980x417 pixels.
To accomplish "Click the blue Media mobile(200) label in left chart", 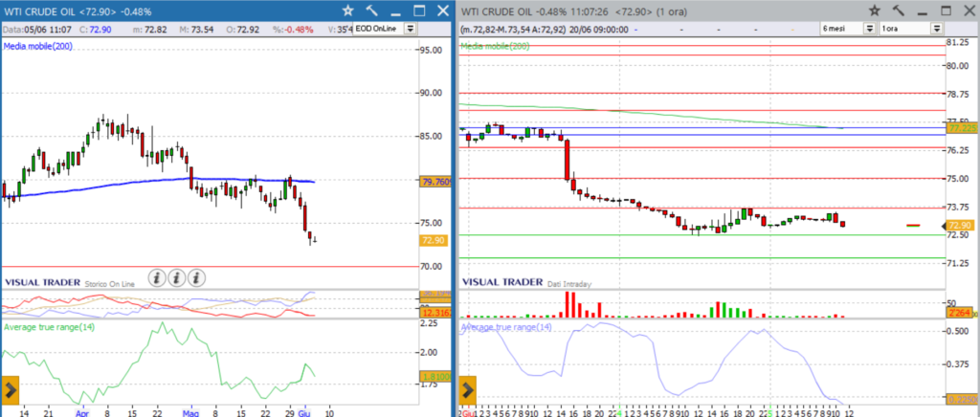I will 38,46.
